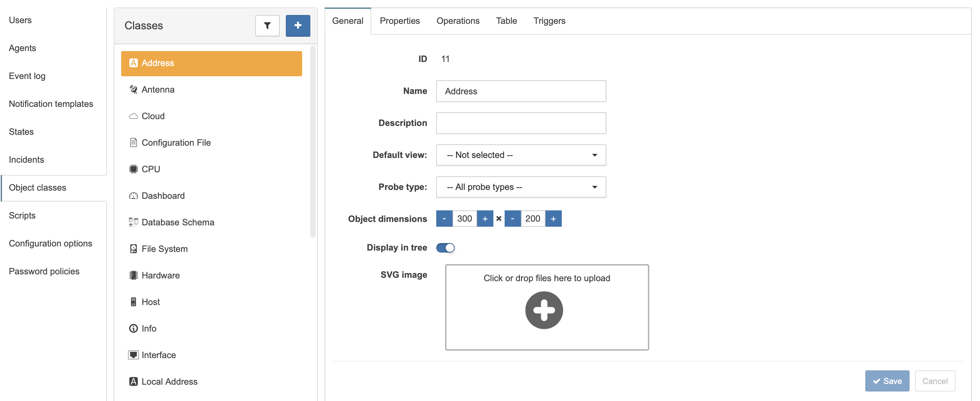Select the Info class icon
The image size is (980, 401).
pyautogui.click(x=133, y=328)
